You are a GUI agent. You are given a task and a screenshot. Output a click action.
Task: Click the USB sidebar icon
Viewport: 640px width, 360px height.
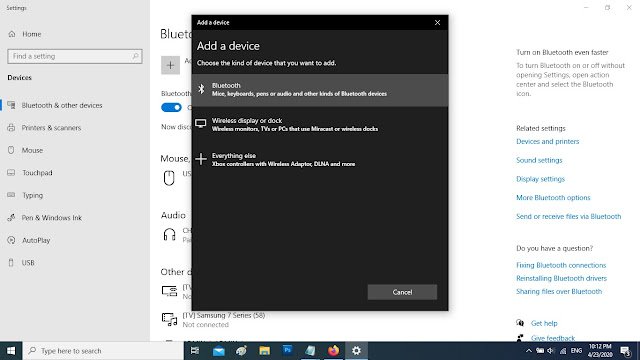pyautogui.click(x=11, y=263)
